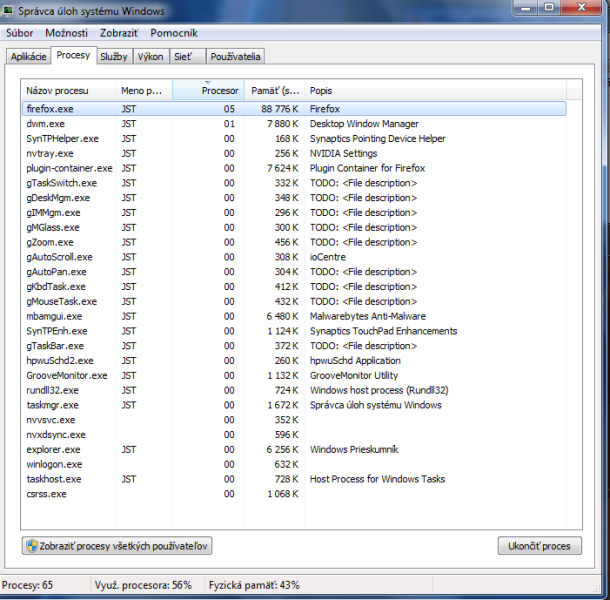Image resolution: width=610 pixels, height=600 pixels.
Task: Click Malwarebytes Anti-Malware description
Action: pyautogui.click(x=368, y=316)
